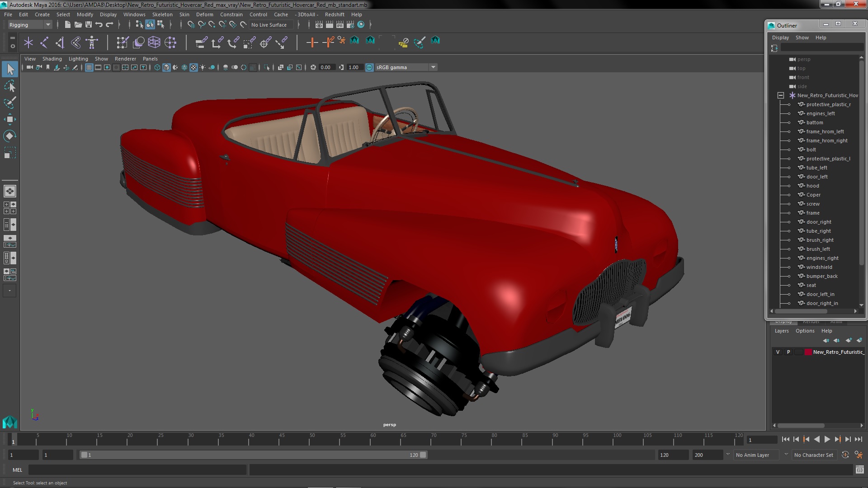The width and height of the screenshot is (868, 488).
Task: Activate the Lasso select tool
Action: pyautogui.click(x=9, y=86)
